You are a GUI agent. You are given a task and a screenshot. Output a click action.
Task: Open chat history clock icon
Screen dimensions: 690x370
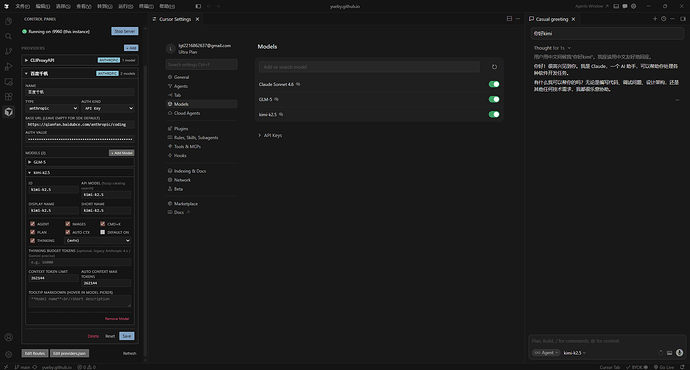pos(664,19)
